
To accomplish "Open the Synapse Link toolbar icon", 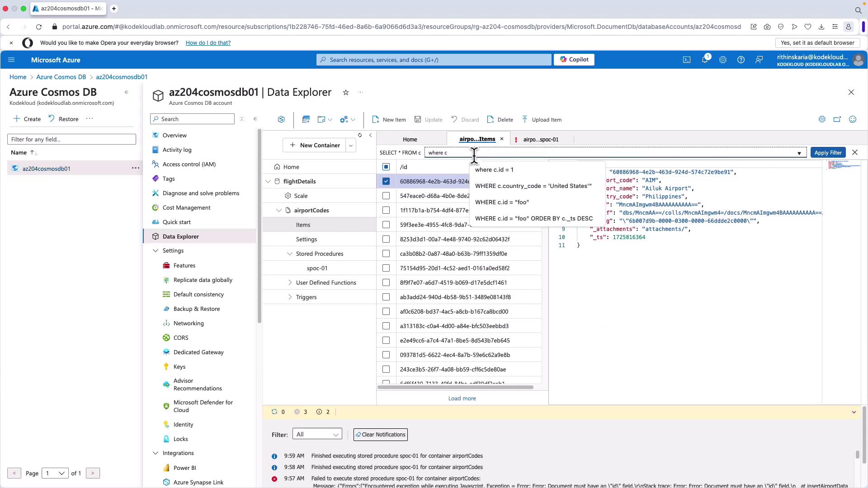I will tap(281, 119).
